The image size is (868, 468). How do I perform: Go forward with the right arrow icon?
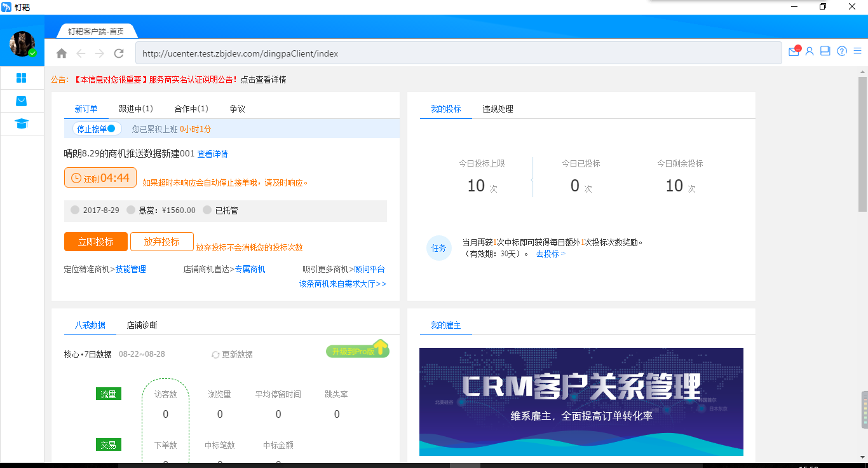coord(100,53)
